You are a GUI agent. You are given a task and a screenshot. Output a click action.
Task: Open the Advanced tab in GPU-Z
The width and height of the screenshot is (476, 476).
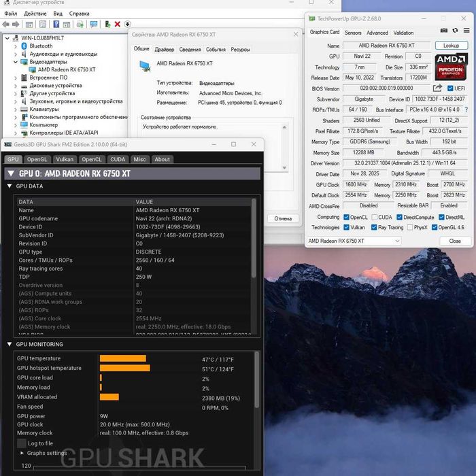coord(377,33)
